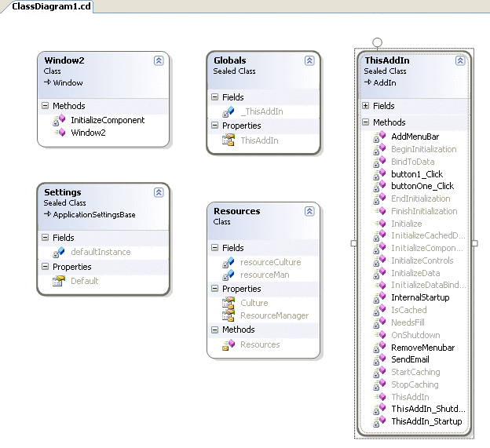Viewport: 490px width, 448px height.
Task: Click the ApplicationSettingsBase base type label
Action: pyautogui.click(x=94, y=215)
